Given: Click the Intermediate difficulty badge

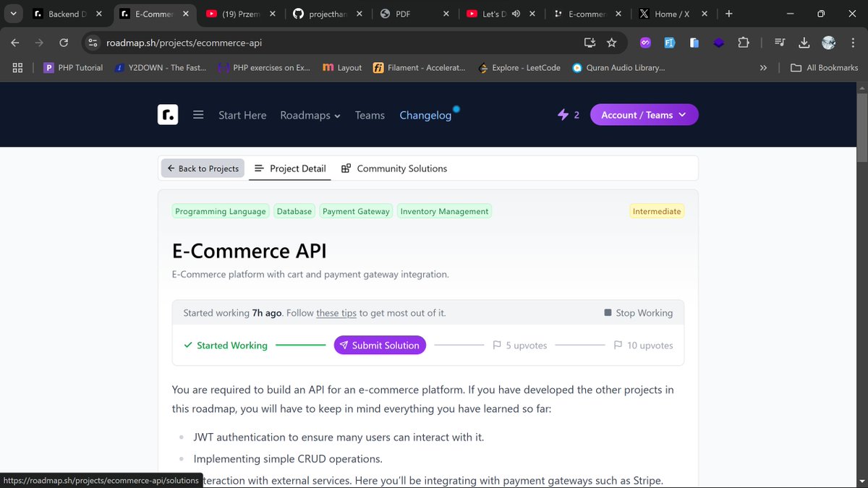Looking at the screenshot, I should (657, 211).
